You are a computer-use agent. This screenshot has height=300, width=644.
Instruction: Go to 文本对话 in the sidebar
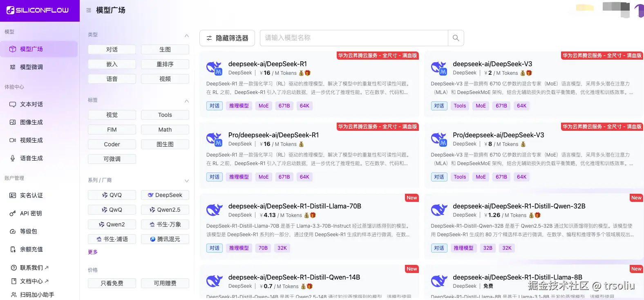pos(31,104)
